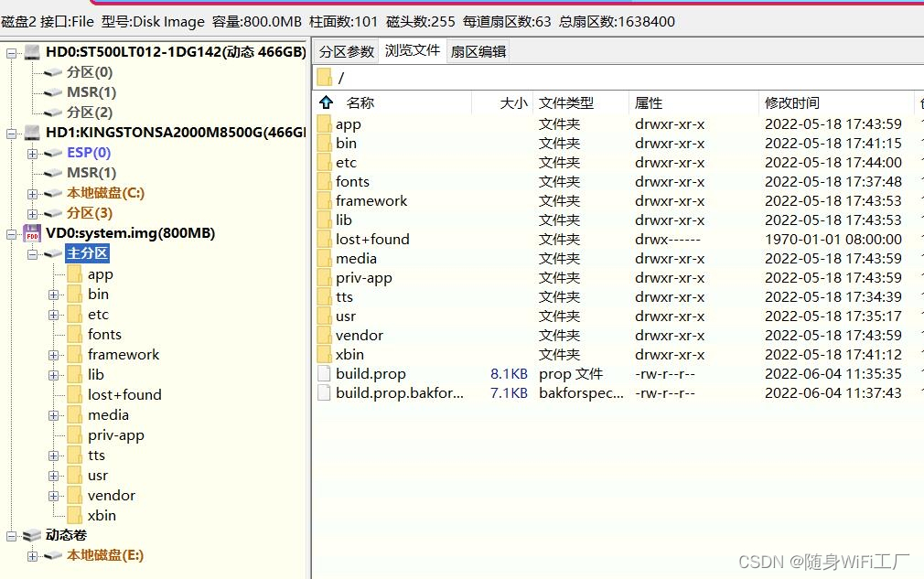
Task: Select 分区(0) under HD0
Action: (x=90, y=72)
